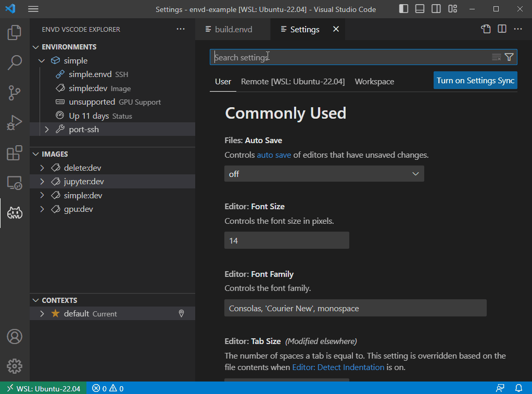Viewport: 532px width, 394px height.
Task: Toggle Panel layout icon
Action: pyautogui.click(x=420, y=9)
